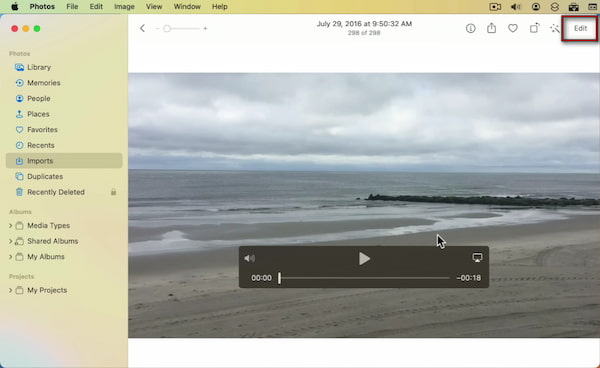The width and height of the screenshot is (600, 368).
Task: Click the screen recording menu bar icon
Action: point(495,7)
